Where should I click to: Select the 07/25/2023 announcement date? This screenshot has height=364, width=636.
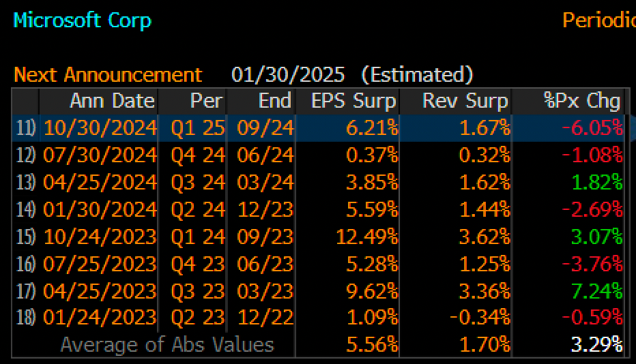tap(100, 264)
